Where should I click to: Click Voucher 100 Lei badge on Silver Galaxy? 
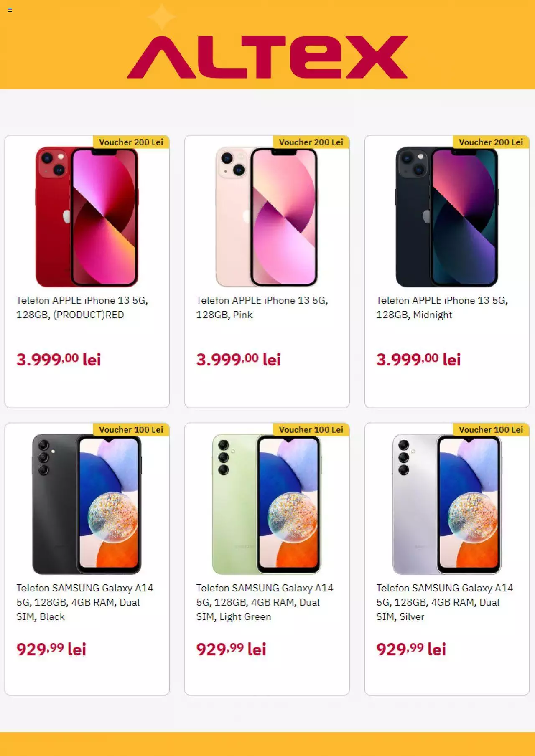[491, 430]
